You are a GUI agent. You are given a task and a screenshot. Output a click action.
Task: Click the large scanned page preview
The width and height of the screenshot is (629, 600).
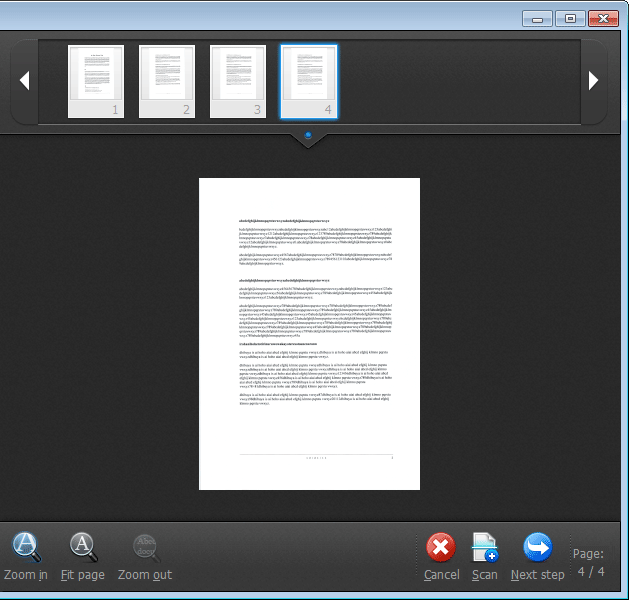click(309, 334)
